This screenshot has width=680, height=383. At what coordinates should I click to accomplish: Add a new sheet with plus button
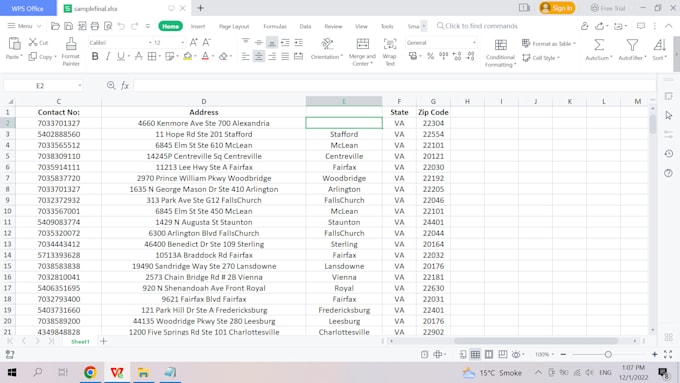point(103,341)
